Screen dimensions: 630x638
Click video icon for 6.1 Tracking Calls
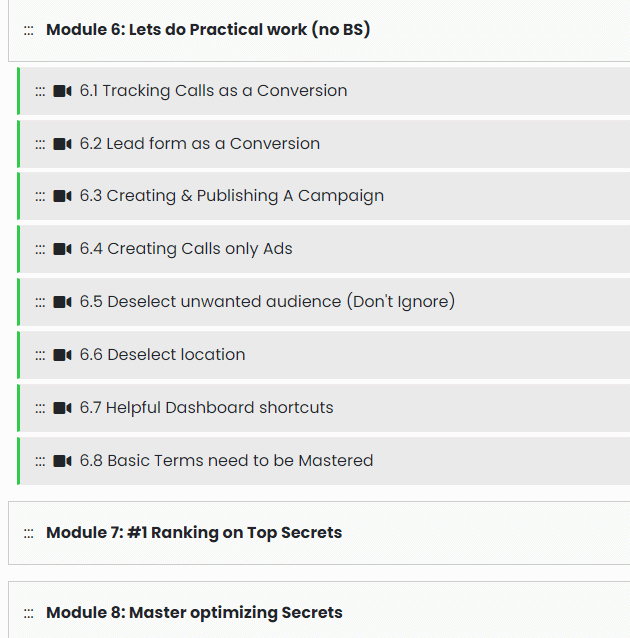pyautogui.click(x=62, y=91)
